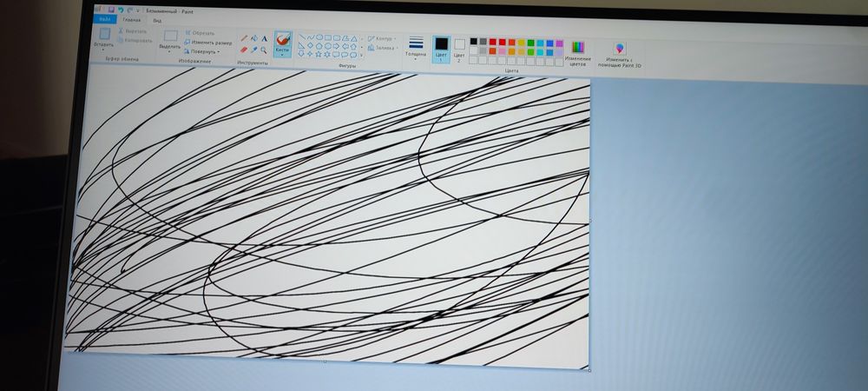This screenshot has width=868, height=391.
Task: Click the Save icon in the title bar
Action: tap(111, 10)
